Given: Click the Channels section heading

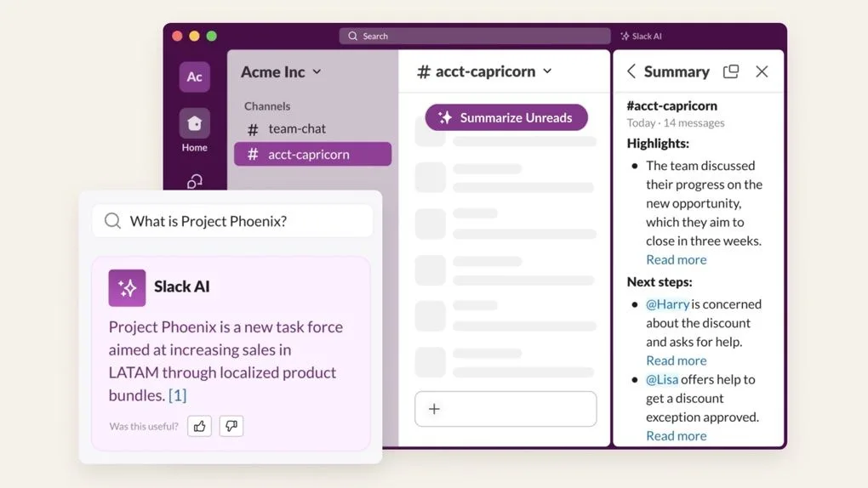Looking at the screenshot, I should (x=267, y=105).
